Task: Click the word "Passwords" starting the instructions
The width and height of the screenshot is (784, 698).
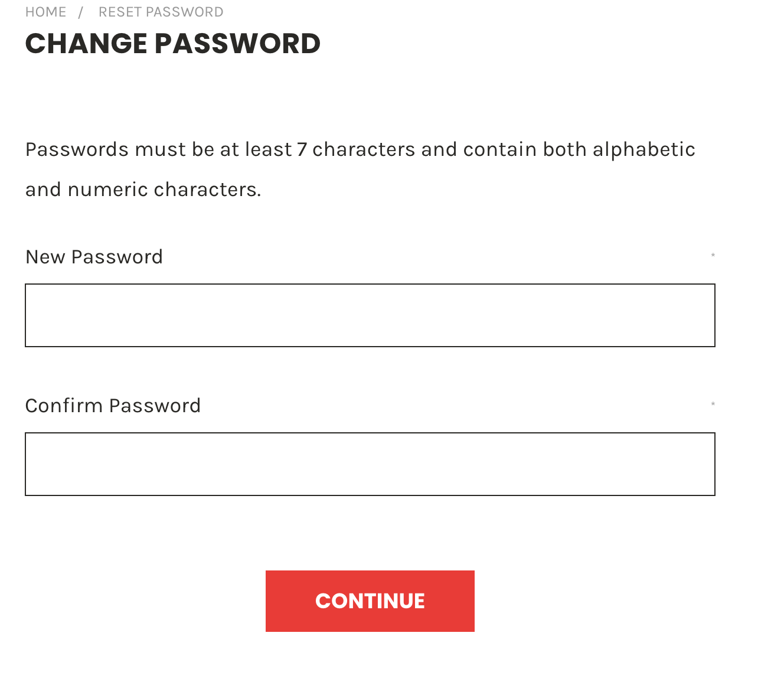Action: tap(77, 149)
